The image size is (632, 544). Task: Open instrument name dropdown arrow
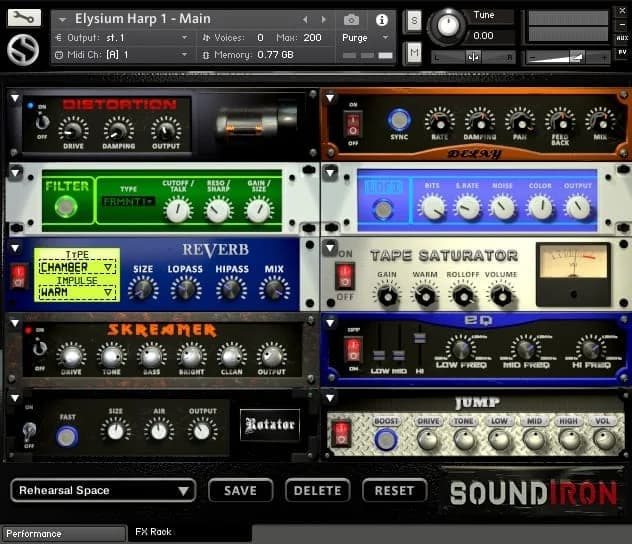[x=62, y=19]
